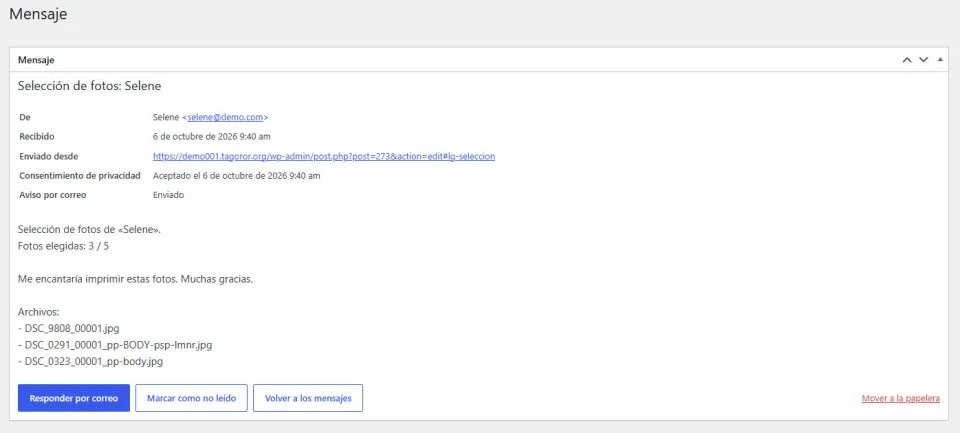
Task: Click the subject Selección de fotos: Selene
Action: pyautogui.click(x=89, y=86)
